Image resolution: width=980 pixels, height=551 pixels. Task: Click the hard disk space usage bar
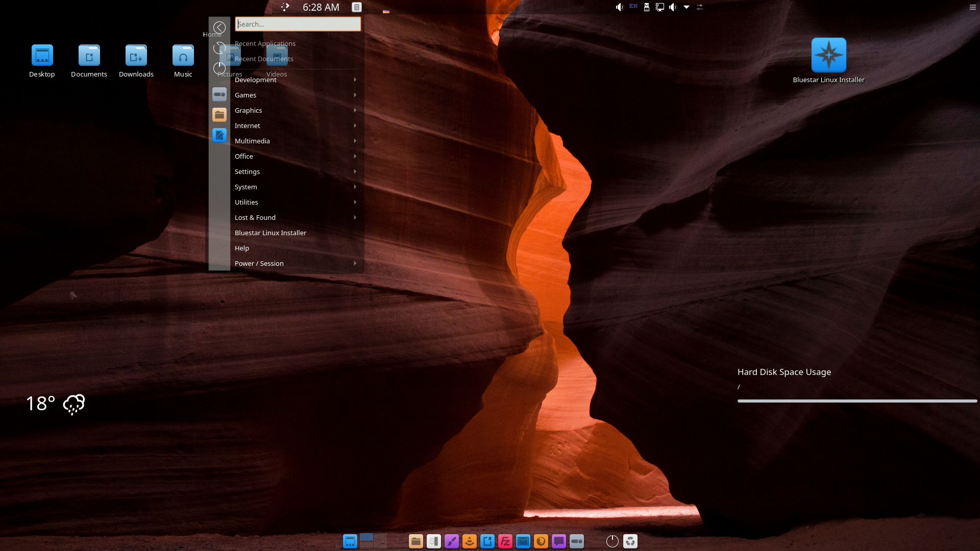(x=857, y=401)
